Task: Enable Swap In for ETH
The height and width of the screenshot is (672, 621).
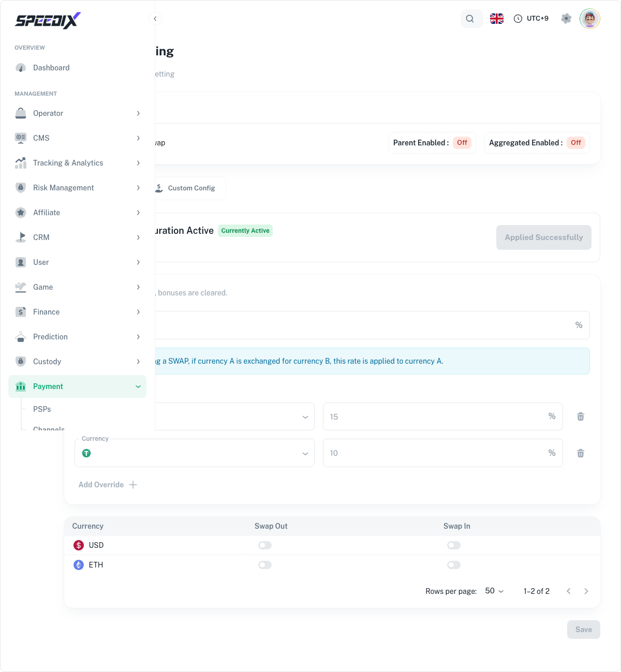Action: [454, 565]
